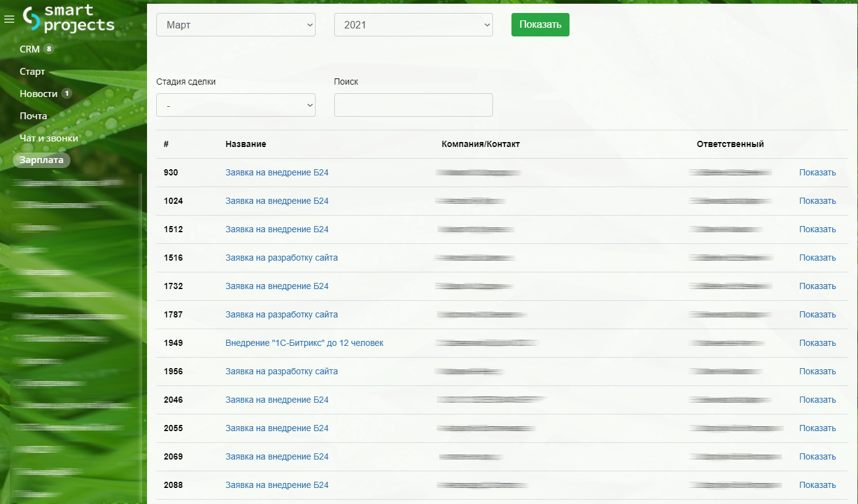Click Показать link for row 2088

click(817, 485)
